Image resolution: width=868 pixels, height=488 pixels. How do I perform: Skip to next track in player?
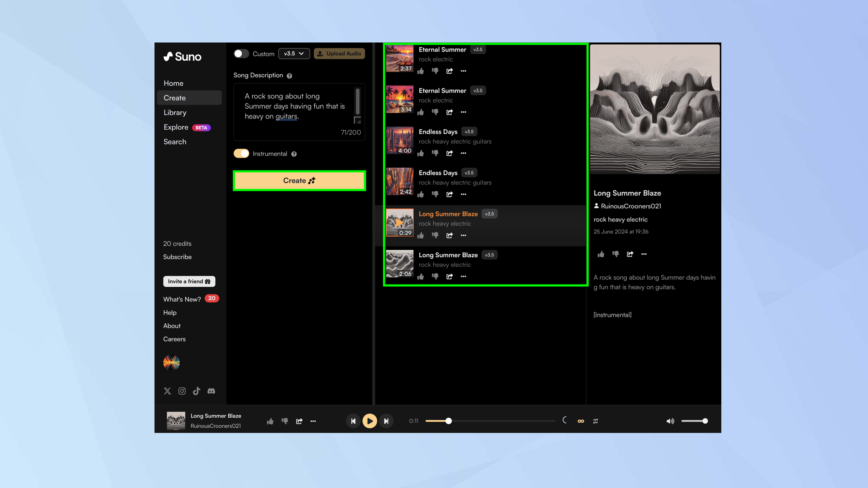point(386,421)
